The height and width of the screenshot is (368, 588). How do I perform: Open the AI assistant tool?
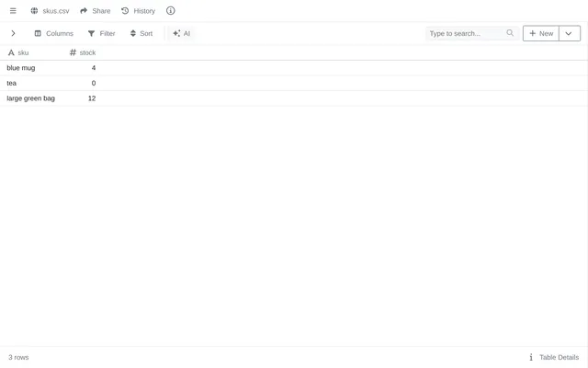pos(182,33)
